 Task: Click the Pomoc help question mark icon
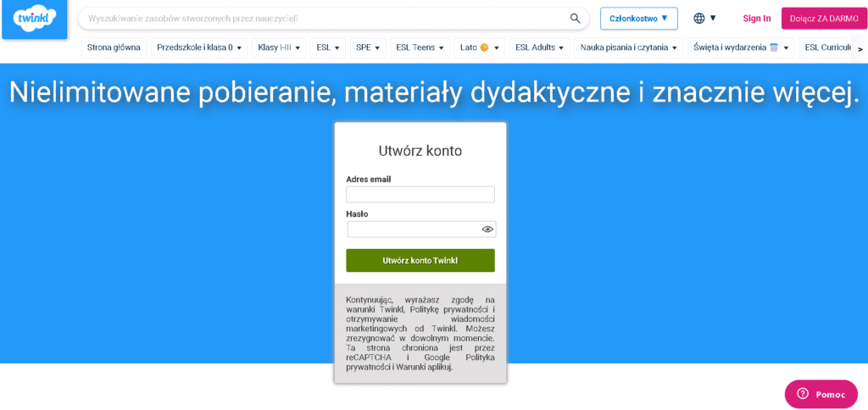[799, 394]
